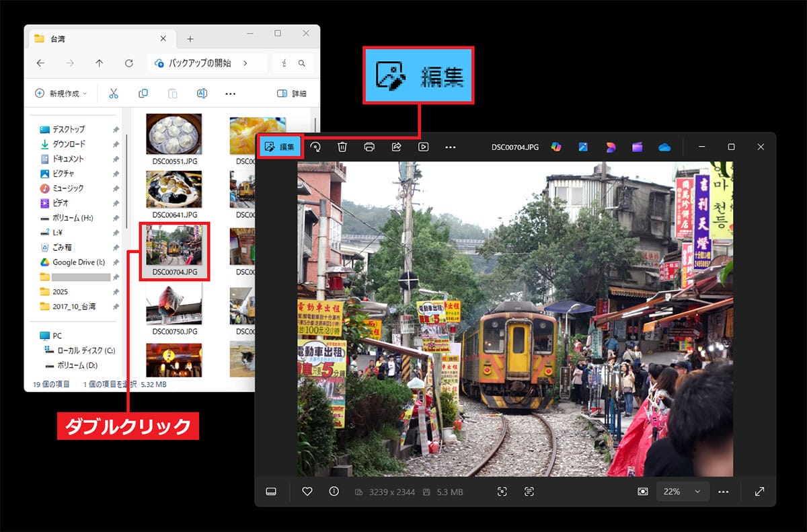Click the バックアップの開始 address item
This screenshot has width=807, height=532.
coord(200,63)
